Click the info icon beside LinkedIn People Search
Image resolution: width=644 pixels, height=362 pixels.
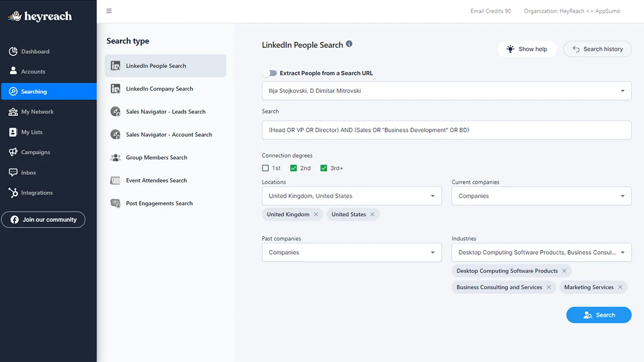click(x=349, y=44)
